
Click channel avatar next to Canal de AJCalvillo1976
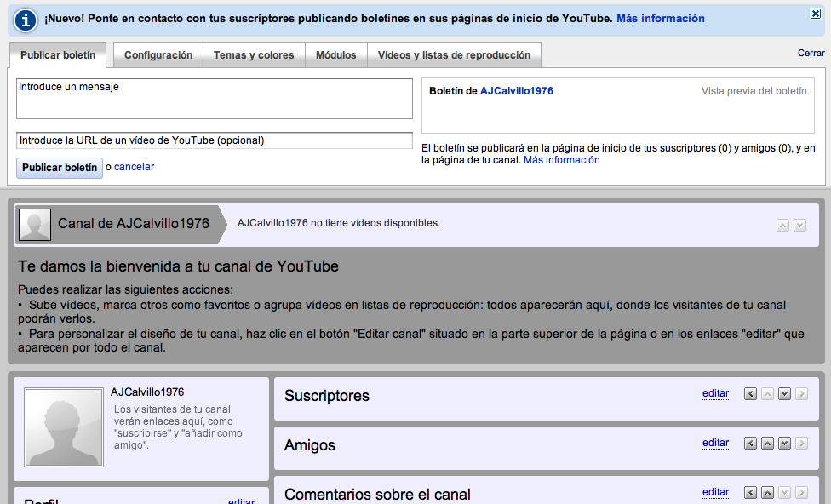[x=35, y=225]
